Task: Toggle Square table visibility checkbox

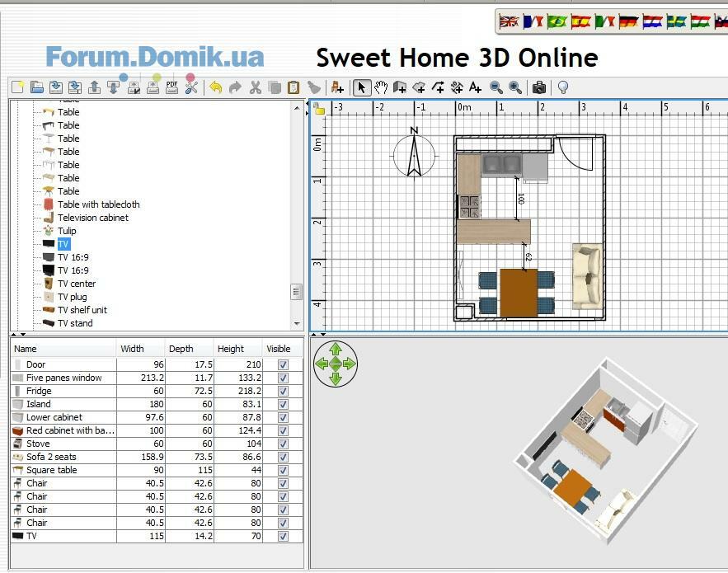Action: click(283, 471)
